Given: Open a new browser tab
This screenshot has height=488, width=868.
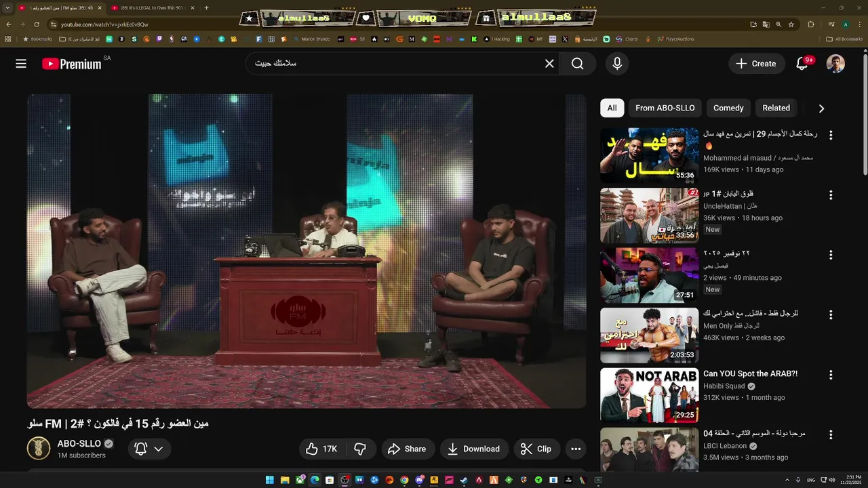Looking at the screenshot, I should tap(206, 8).
